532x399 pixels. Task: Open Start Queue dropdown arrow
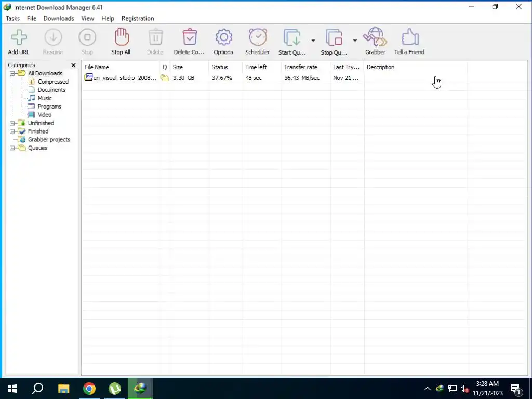(313, 41)
